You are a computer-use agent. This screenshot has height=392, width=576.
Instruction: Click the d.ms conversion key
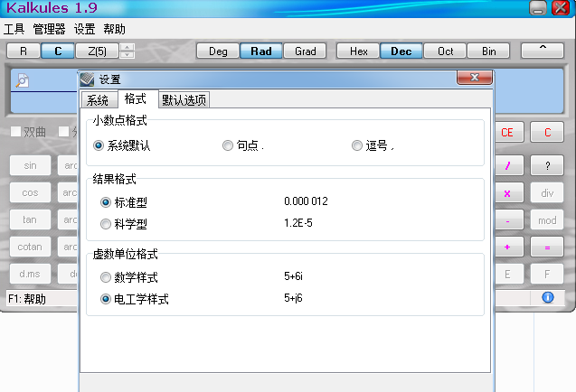coord(30,274)
